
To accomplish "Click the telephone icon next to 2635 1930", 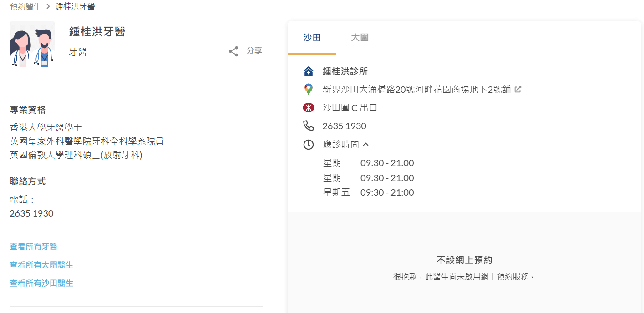I will [x=308, y=126].
